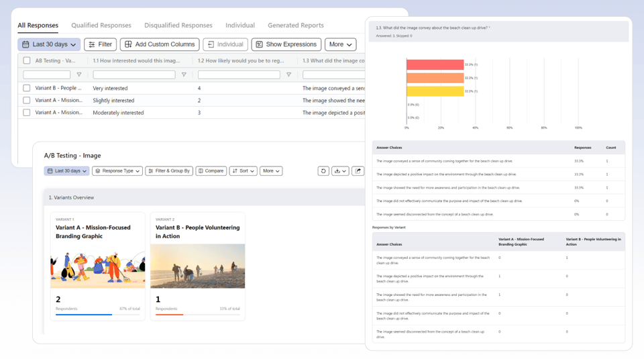Click the red top bar in the chart
644x359 pixels.
pyautogui.click(x=435, y=64)
